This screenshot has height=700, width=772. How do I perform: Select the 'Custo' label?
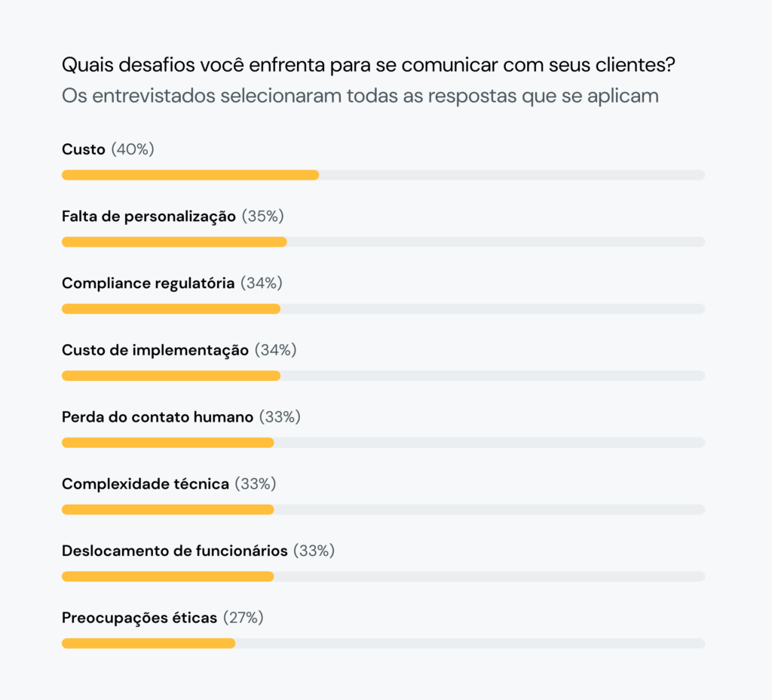pos(84,149)
